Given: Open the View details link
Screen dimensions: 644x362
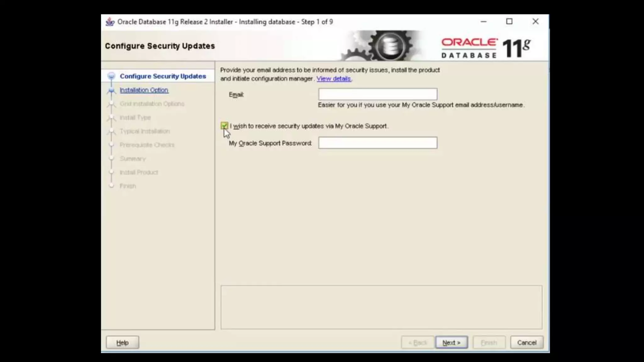Looking at the screenshot, I should (x=334, y=79).
